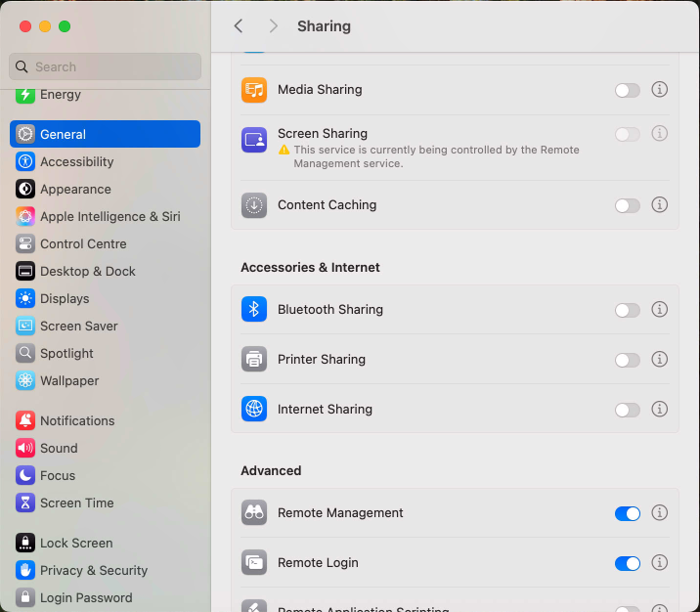700x612 pixels.
Task: Click the Media Sharing music icon
Action: tap(254, 90)
